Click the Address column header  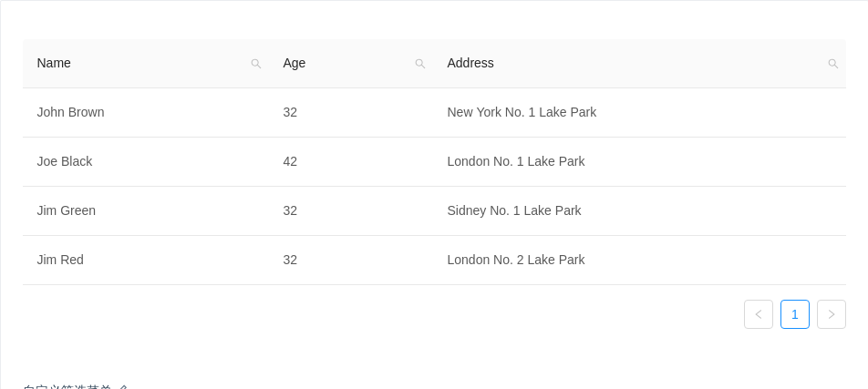coord(470,63)
